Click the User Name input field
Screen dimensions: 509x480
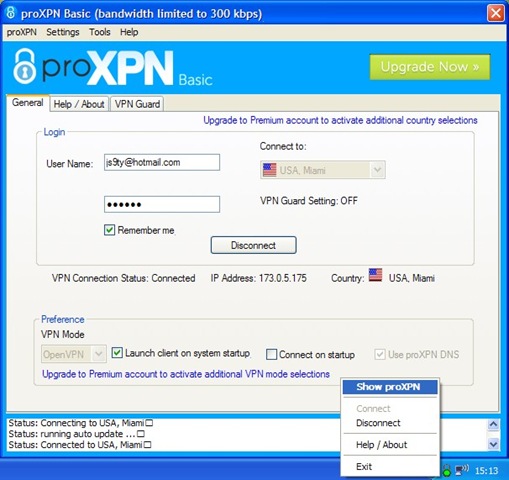(162, 162)
